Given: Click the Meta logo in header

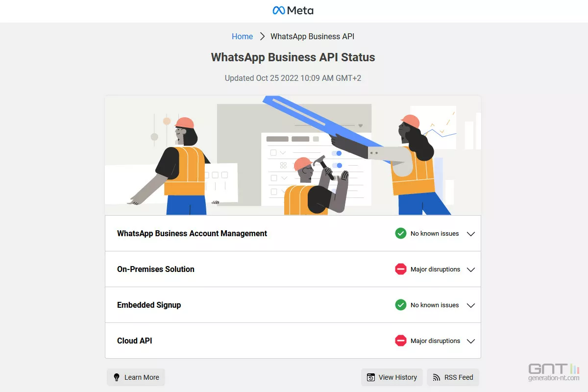Looking at the screenshot, I should [x=293, y=10].
